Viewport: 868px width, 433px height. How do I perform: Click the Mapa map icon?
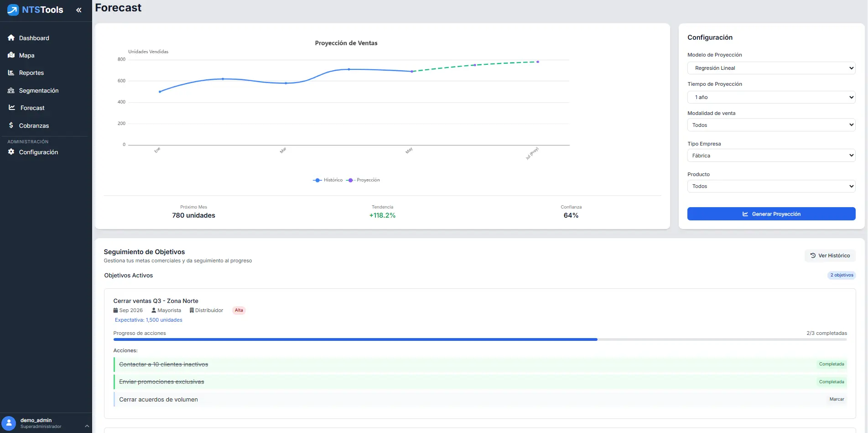pos(11,55)
